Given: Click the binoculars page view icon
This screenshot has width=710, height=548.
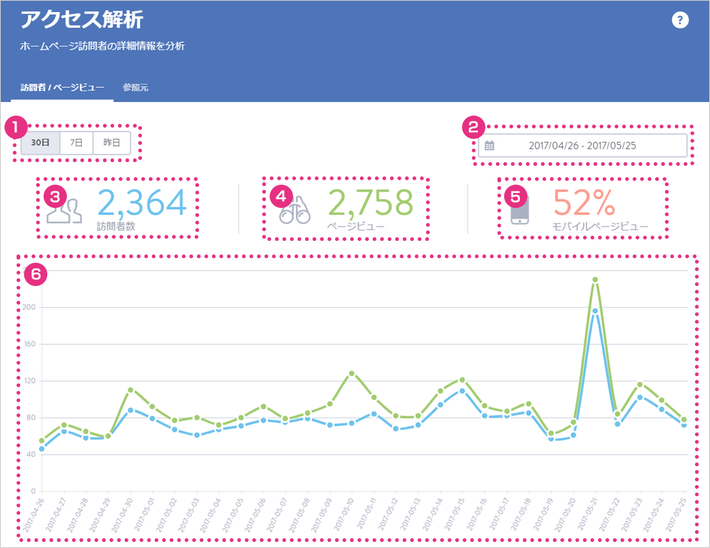Looking at the screenshot, I should pyautogui.click(x=294, y=210).
